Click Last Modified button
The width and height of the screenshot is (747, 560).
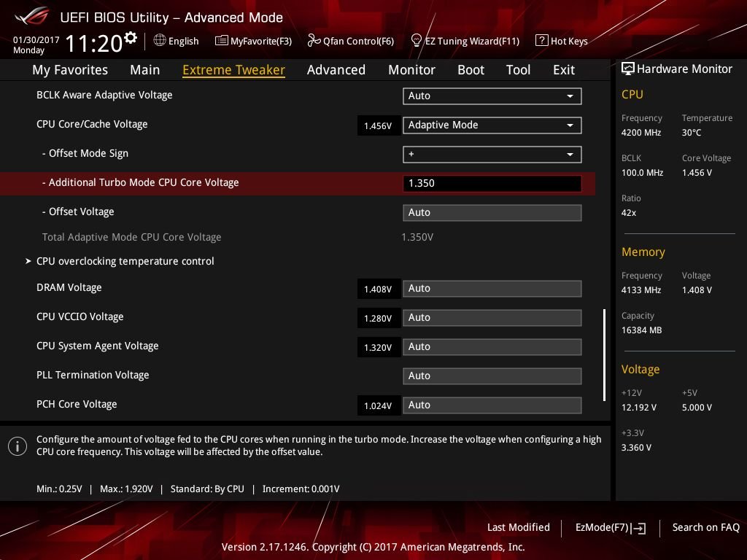519,527
